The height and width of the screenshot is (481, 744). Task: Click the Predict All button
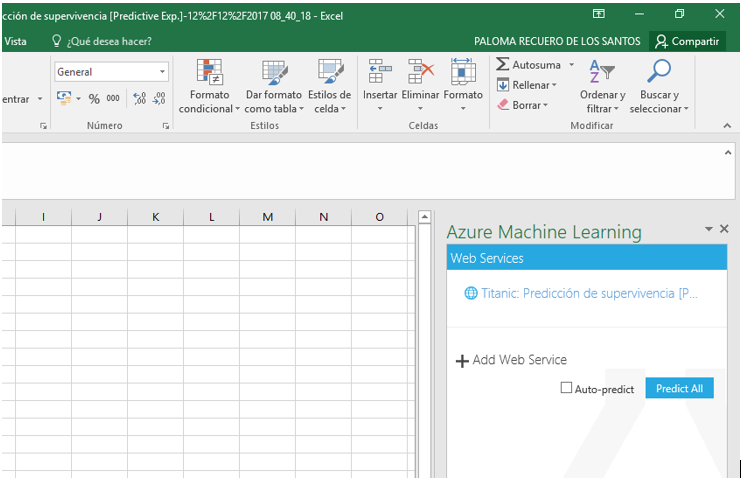point(679,388)
